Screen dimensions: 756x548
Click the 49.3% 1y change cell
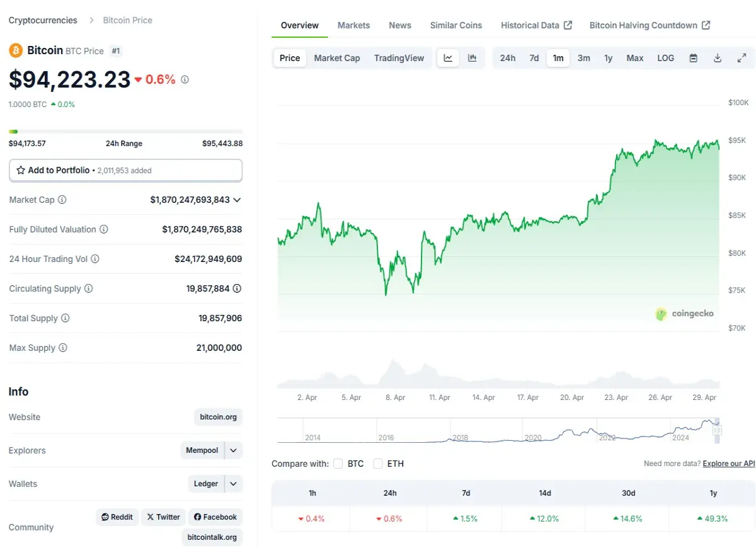click(x=713, y=518)
